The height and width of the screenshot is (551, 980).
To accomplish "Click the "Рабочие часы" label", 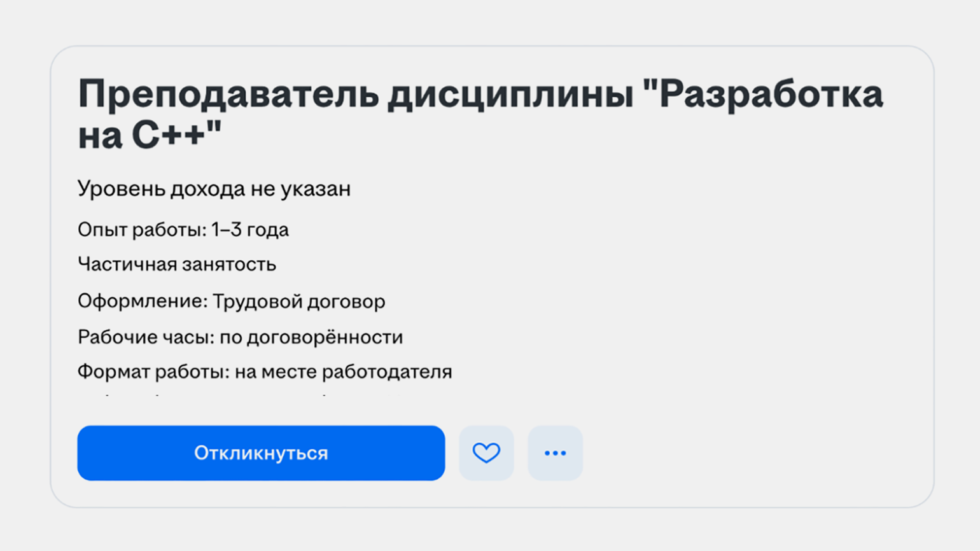I will click(x=145, y=337).
